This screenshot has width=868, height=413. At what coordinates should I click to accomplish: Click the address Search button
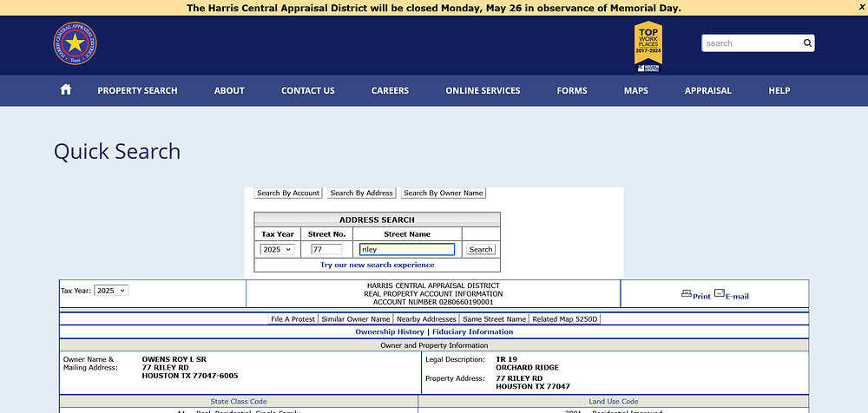[x=481, y=250]
